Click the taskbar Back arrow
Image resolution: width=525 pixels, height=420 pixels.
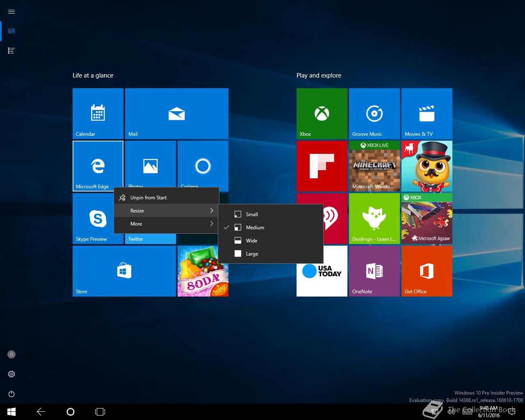pyautogui.click(x=41, y=412)
